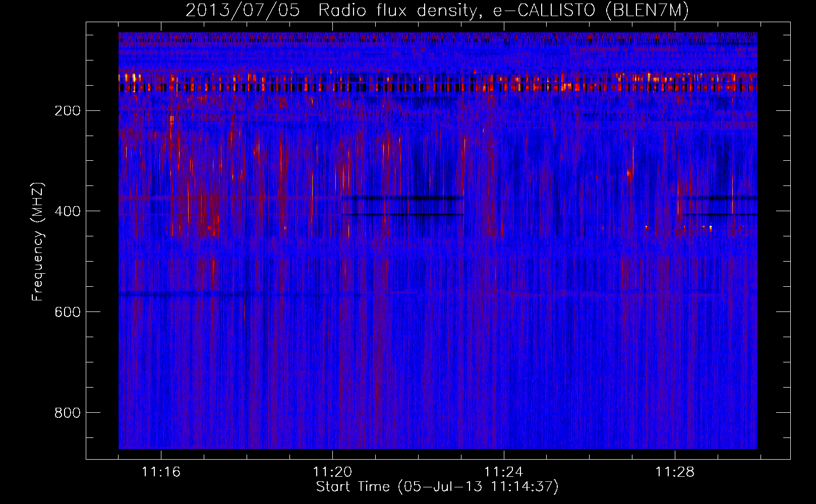Click the 200 frequency tick label

(67, 110)
